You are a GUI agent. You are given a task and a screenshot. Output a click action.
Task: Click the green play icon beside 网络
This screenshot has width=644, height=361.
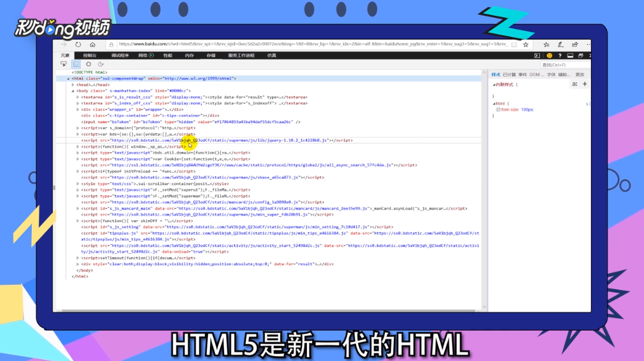151,55
